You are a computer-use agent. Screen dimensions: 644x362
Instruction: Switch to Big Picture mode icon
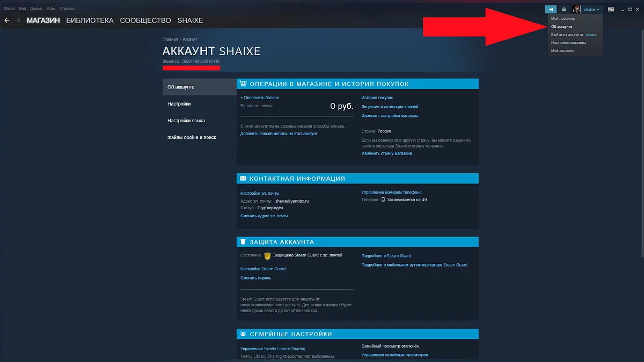point(611,9)
